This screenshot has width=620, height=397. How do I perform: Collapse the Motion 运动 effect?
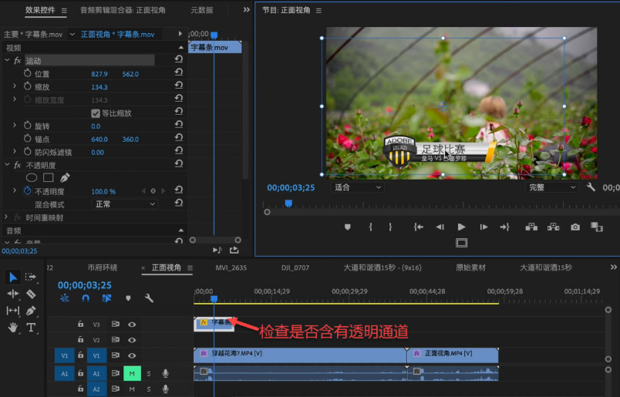click(7, 60)
